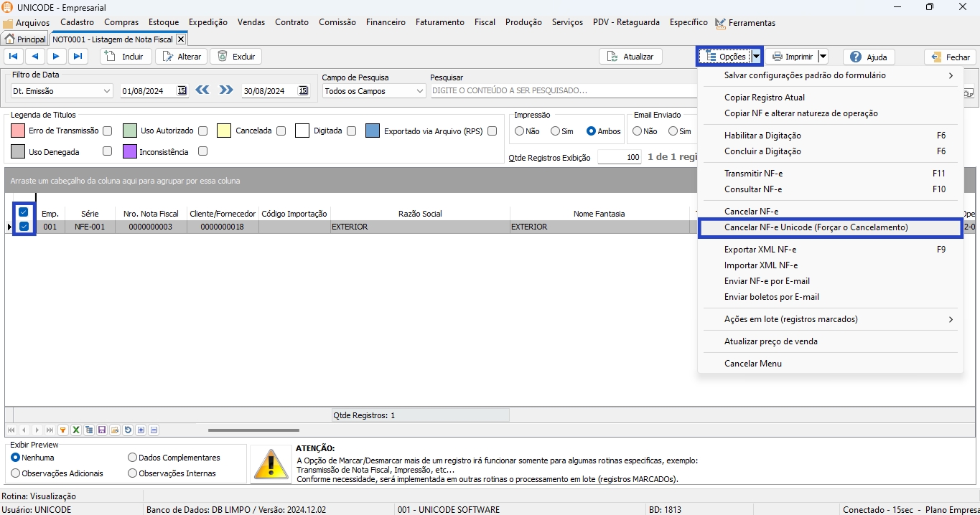Select the Dados Complementares preview option
Viewport: 980px width, 515px height.
[x=132, y=458]
